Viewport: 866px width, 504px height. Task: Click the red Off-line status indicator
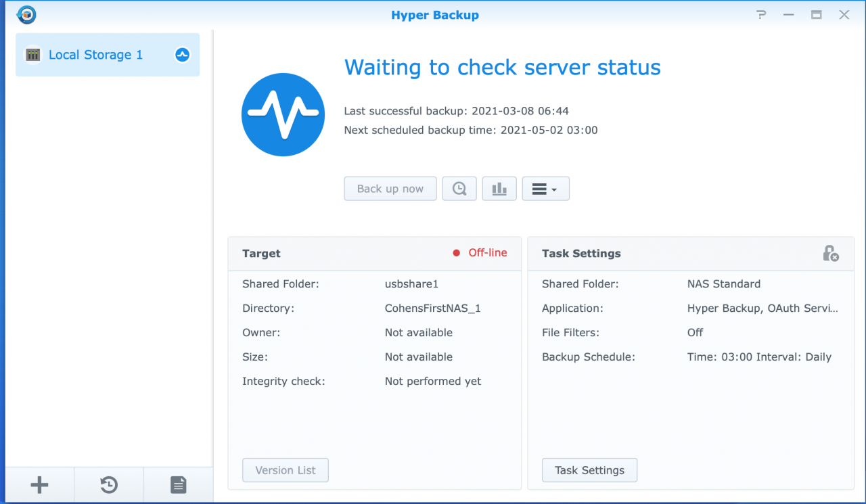480,253
